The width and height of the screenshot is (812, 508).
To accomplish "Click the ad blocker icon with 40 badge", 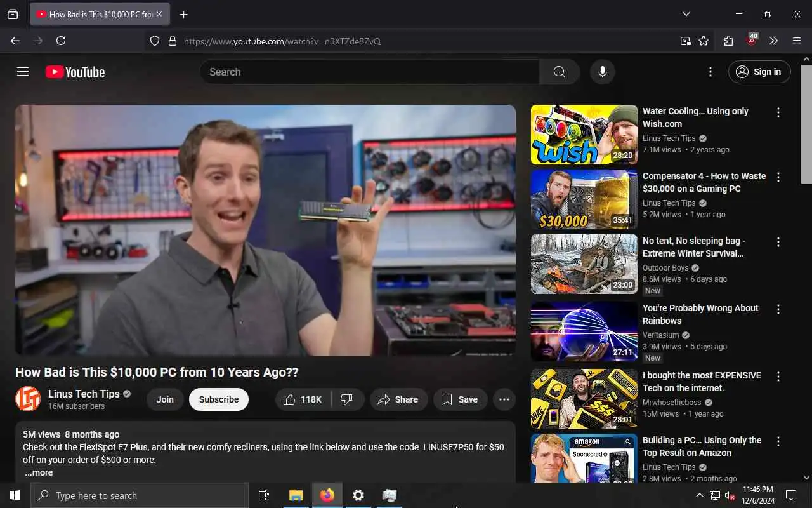I will (752, 40).
